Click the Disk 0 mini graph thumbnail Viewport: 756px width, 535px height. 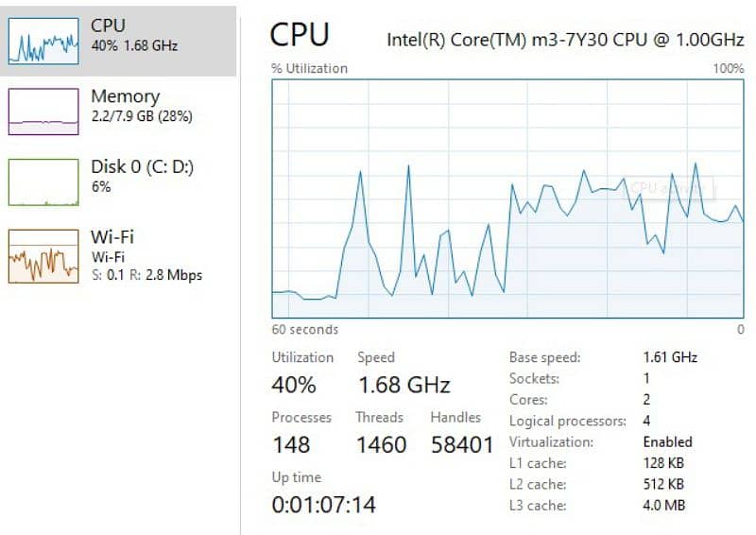coord(43,181)
